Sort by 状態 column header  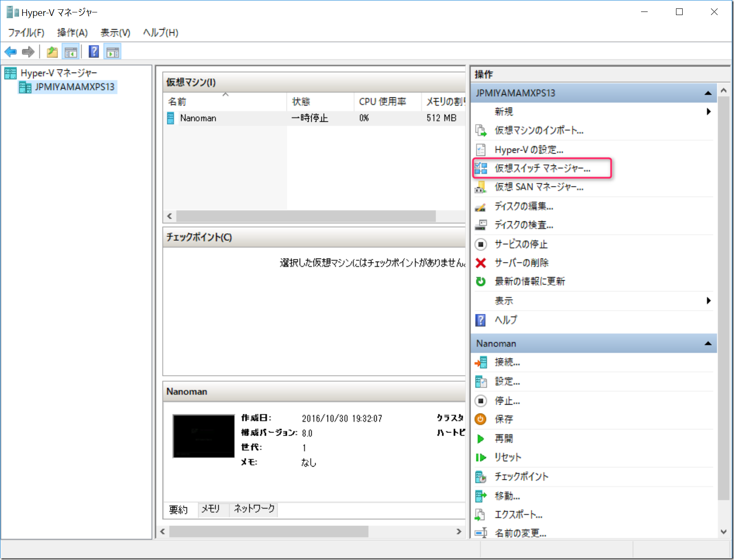coord(321,102)
